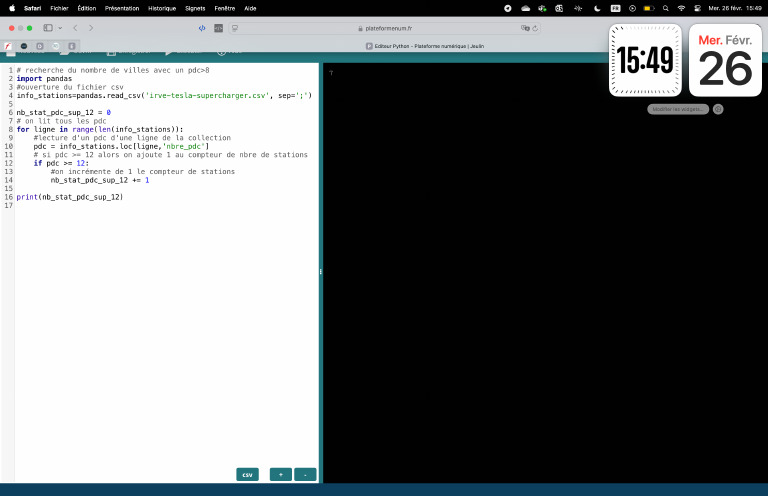Screen dimensions: 768x496
Task: Toggle the Safari sidebar icon
Action: click(47, 28)
